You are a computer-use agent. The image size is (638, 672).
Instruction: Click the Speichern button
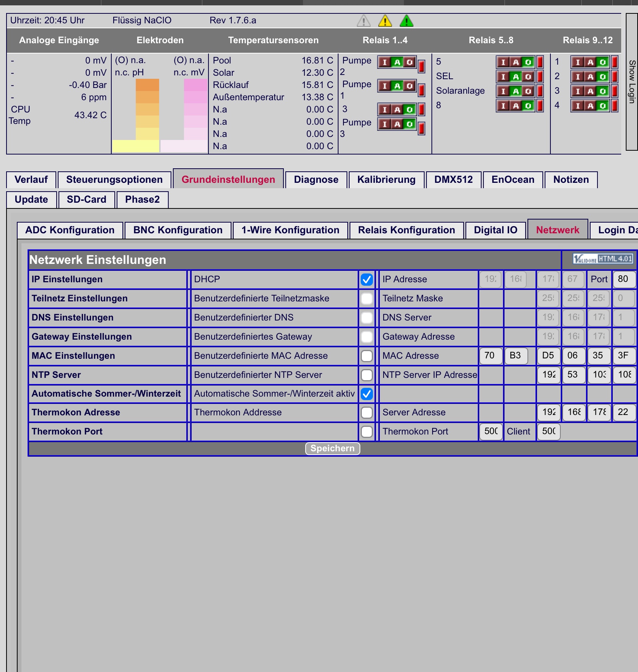click(x=332, y=448)
